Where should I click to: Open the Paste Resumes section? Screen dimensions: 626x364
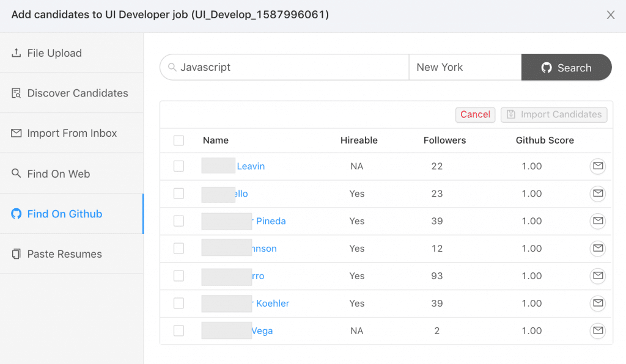click(x=64, y=254)
